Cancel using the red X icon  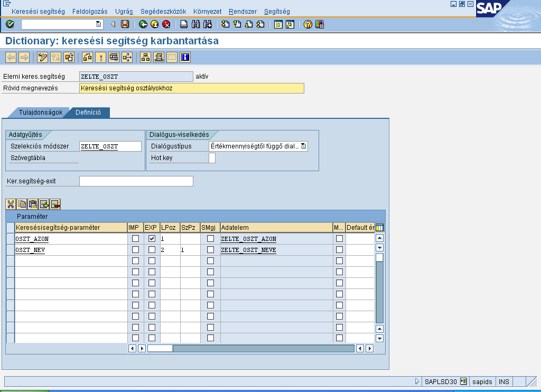(166, 24)
